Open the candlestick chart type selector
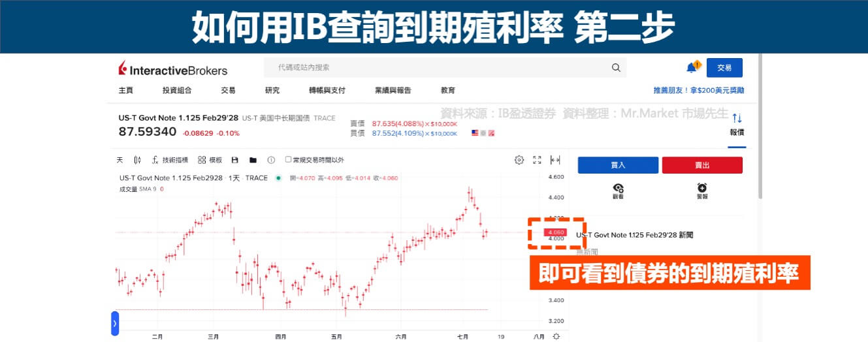Viewport: 868px width, 342px height. (x=137, y=160)
